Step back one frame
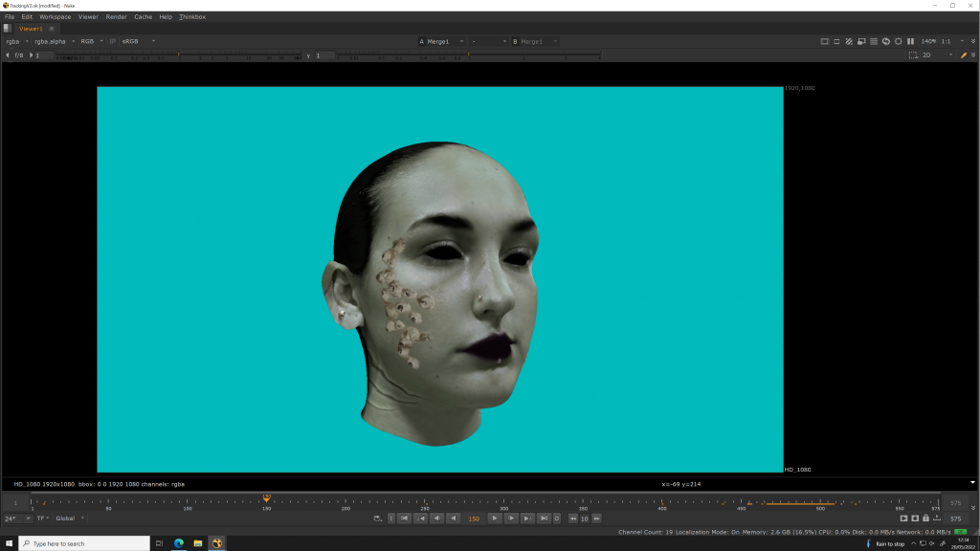 coord(436,518)
